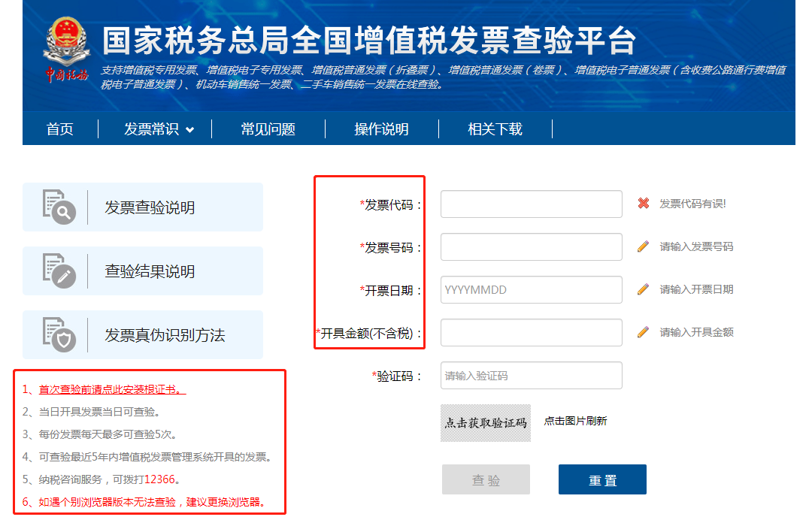
Task: Click the 纳税咨询服务，可拨打12366 note
Action: point(101,479)
